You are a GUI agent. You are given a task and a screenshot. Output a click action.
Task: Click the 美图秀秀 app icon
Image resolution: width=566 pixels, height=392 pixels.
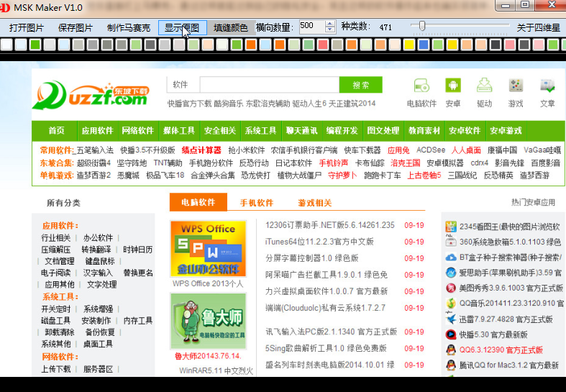(x=450, y=288)
